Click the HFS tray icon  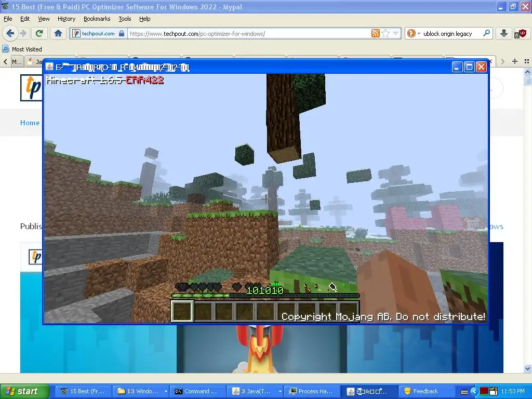tap(494, 391)
